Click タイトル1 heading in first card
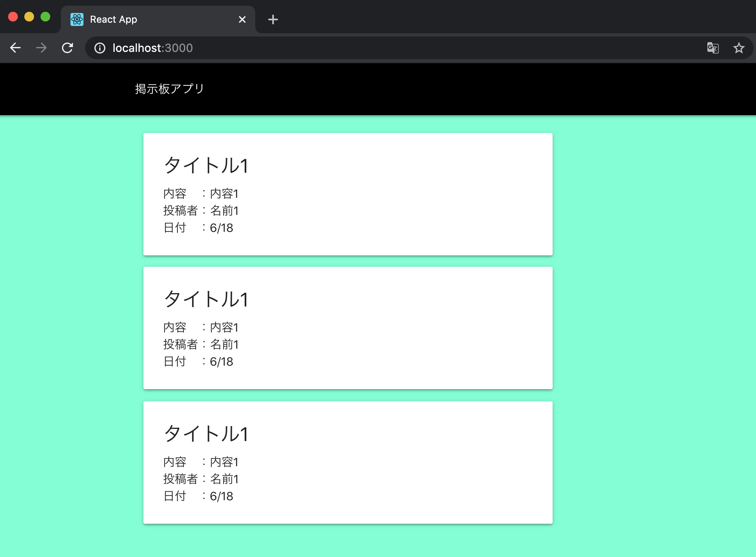 coord(206,165)
